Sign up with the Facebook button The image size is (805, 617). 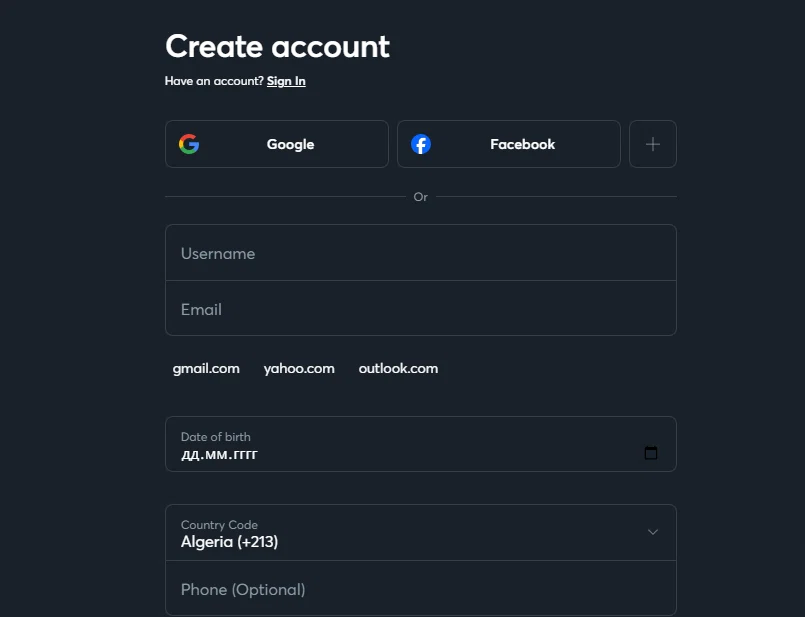coord(509,144)
